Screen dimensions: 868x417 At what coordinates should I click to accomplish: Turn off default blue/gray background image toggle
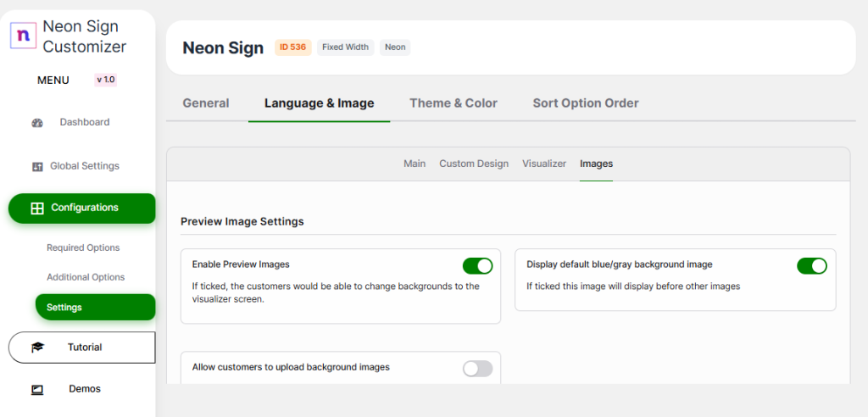tap(811, 266)
